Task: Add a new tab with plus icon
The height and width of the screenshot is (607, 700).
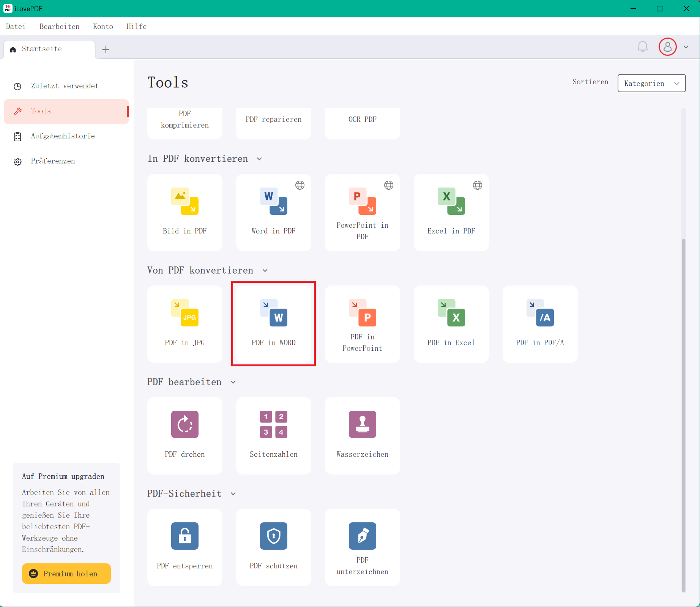Action: (106, 49)
